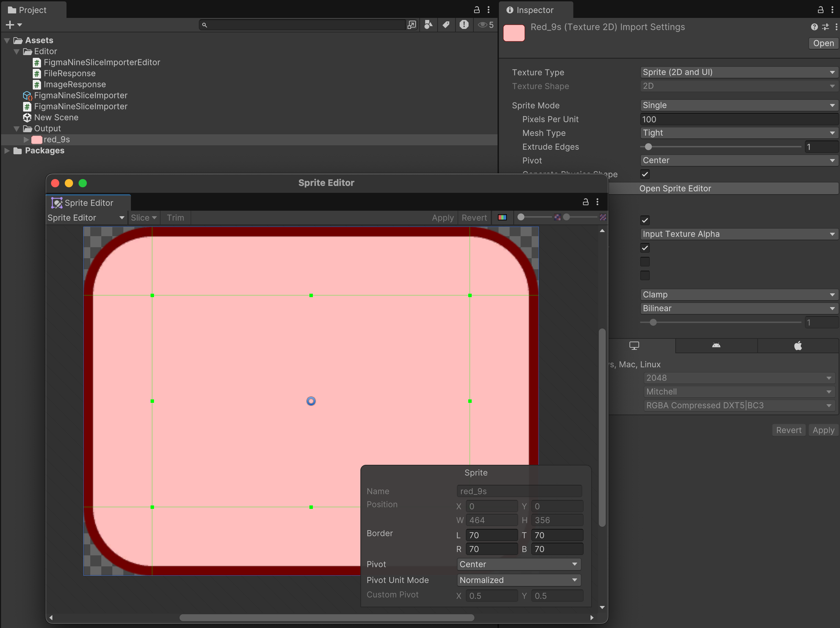
Task: Click the Extrude Edges slider handle
Action: 649,147
